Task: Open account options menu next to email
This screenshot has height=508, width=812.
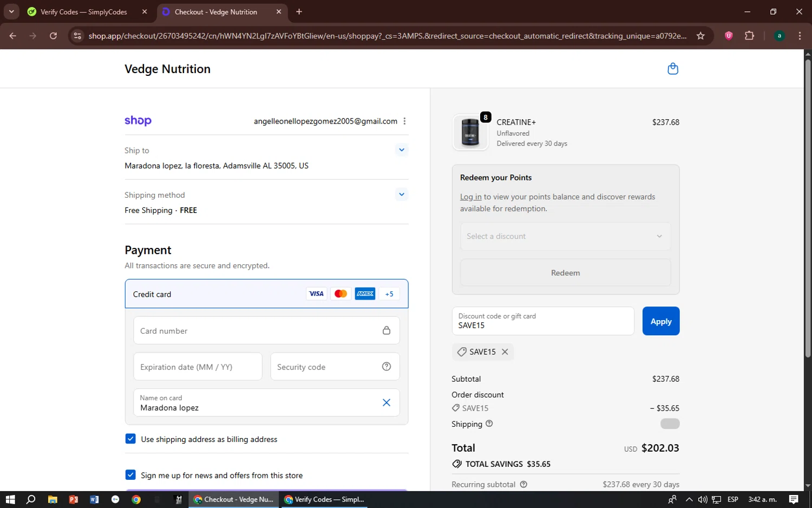Action: point(404,121)
